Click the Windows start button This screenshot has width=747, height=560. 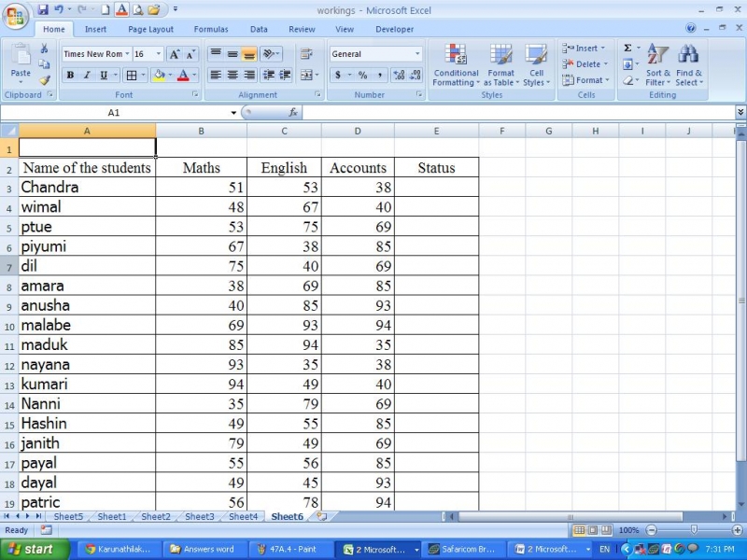coord(30,549)
